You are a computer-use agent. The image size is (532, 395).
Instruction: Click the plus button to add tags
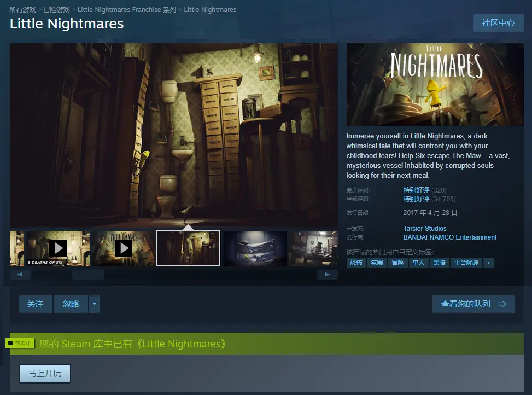pos(489,263)
